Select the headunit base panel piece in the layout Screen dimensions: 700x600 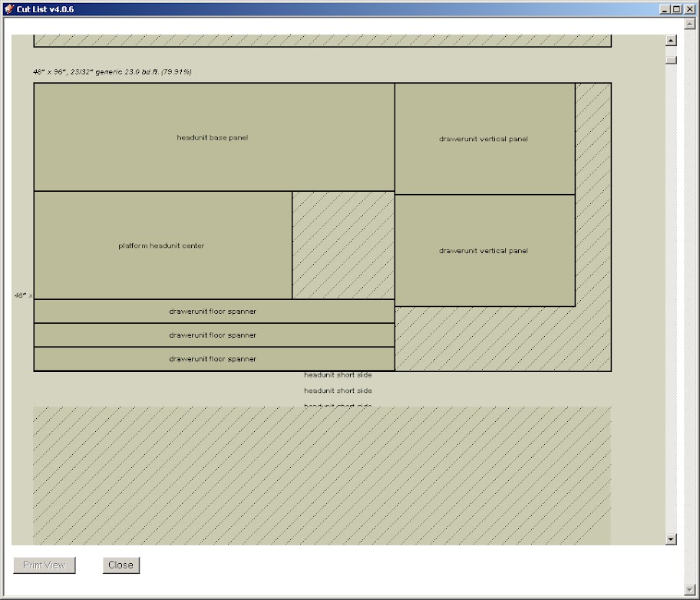click(x=213, y=137)
